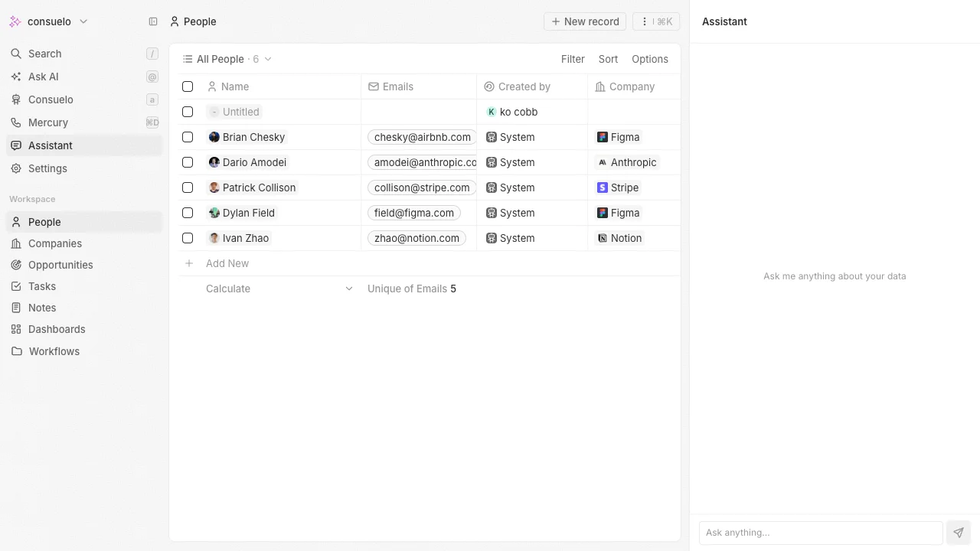Viewport: 980px width, 551px height.
Task: Open the Sort menu
Action: 608,59
